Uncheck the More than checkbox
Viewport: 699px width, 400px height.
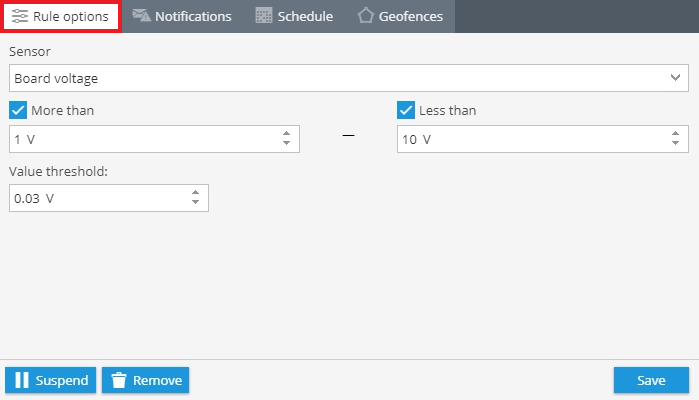(18, 110)
